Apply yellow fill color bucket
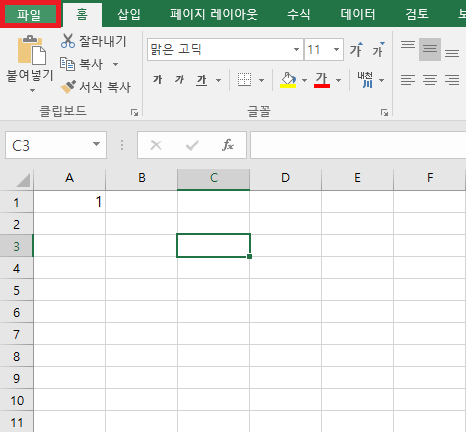This screenshot has height=432, width=466. click(x=288, y=80)
